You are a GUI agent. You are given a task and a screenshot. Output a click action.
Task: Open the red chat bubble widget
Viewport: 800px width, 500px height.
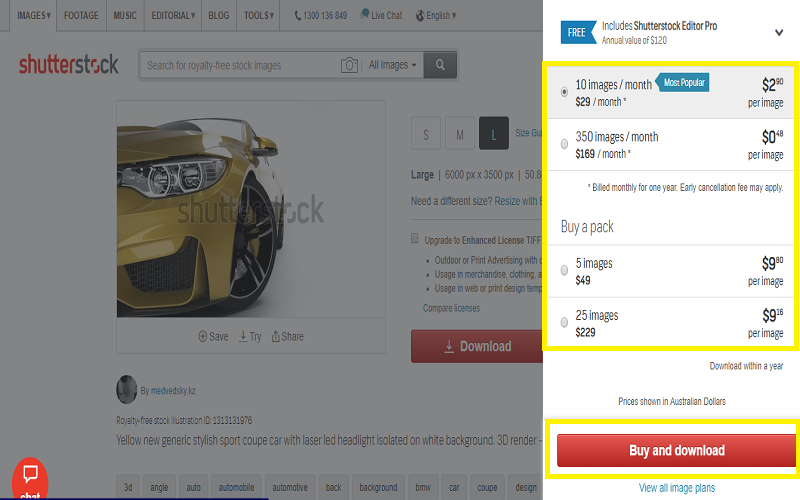[x=30, y=480]
